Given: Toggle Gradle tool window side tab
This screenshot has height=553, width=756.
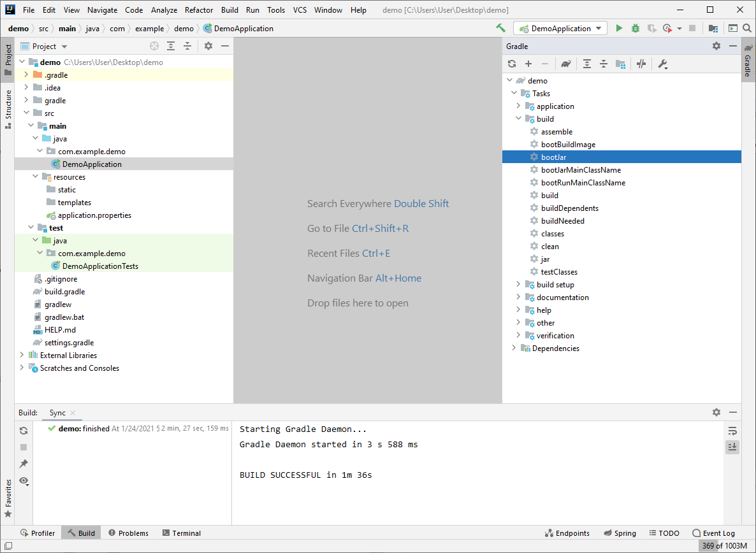Looking at the screenshot, I should pos(748,61).
